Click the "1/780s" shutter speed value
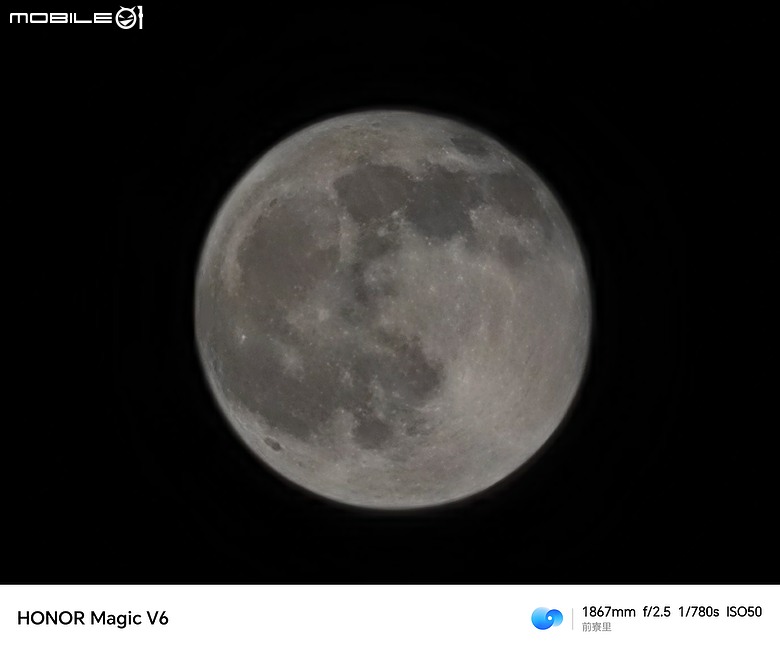 point(698,612)
